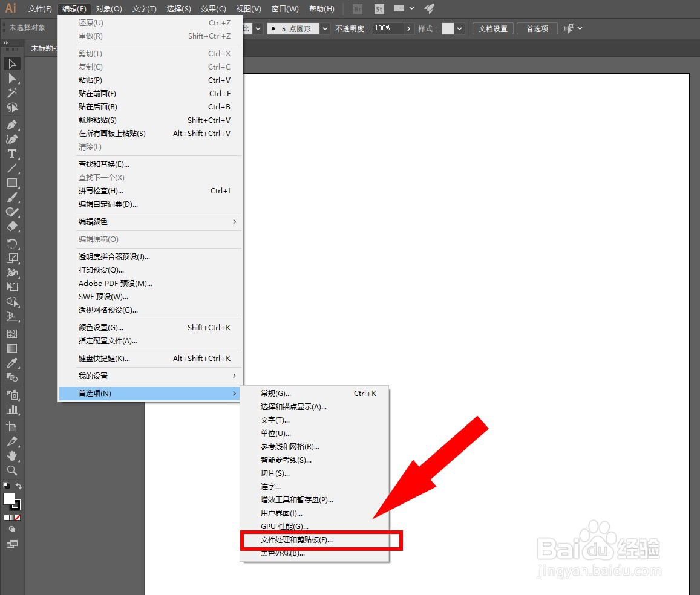
Task: Select the Zoom tool magnifier
Action: pyautogui.click(x=12, y=470)
